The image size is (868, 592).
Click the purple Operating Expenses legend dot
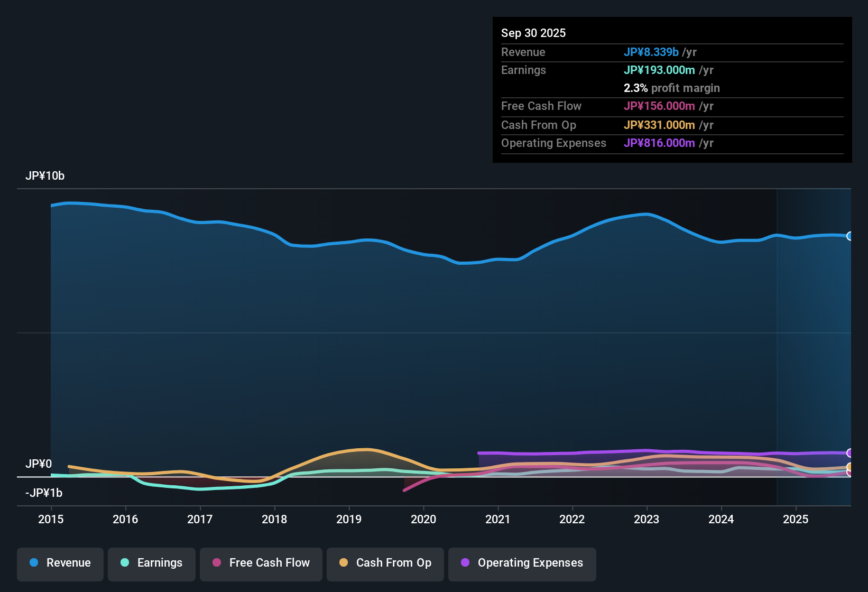(464, 563)
